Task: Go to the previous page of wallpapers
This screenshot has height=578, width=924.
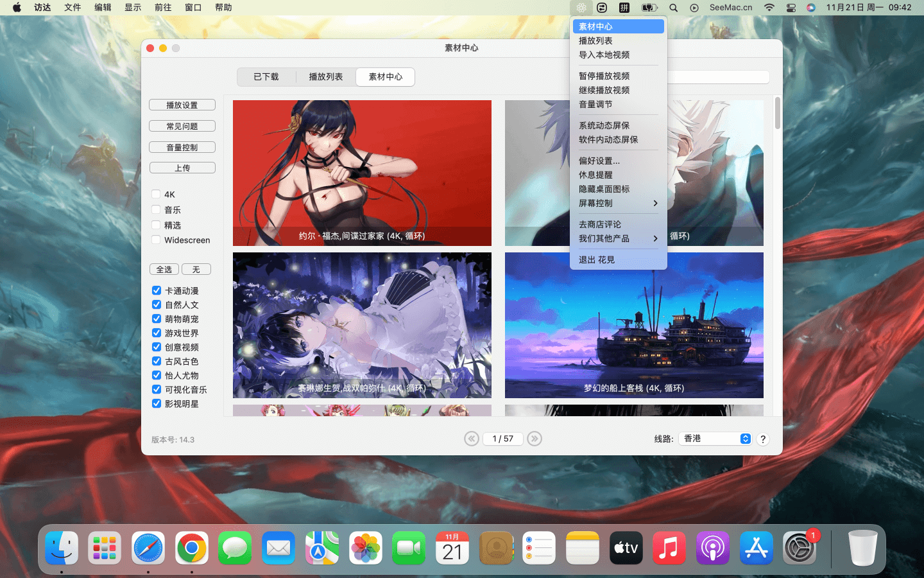Action: click(472, 439)
